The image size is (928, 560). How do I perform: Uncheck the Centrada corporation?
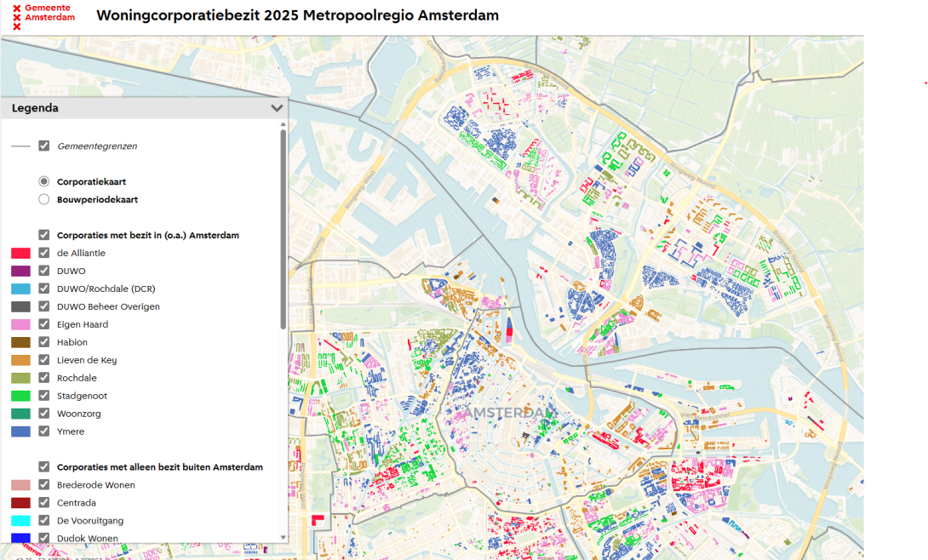[x=43, y=502]
